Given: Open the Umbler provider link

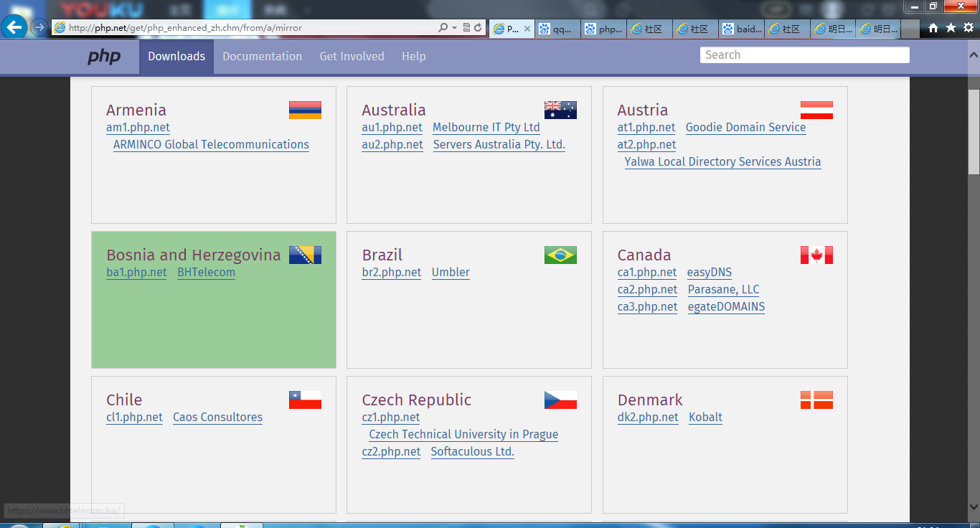Looking at the screenshot, I should pos(451,273).
